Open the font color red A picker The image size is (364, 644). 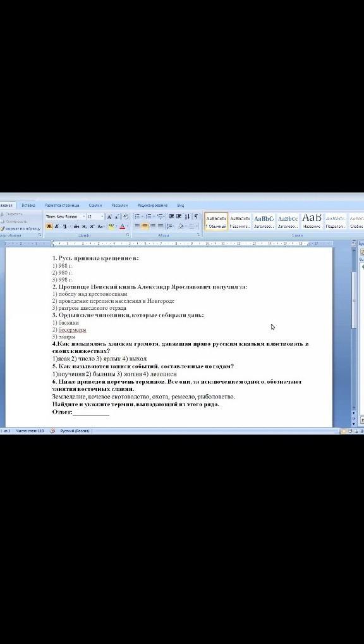pyautogui.click(x=122, y=226)
